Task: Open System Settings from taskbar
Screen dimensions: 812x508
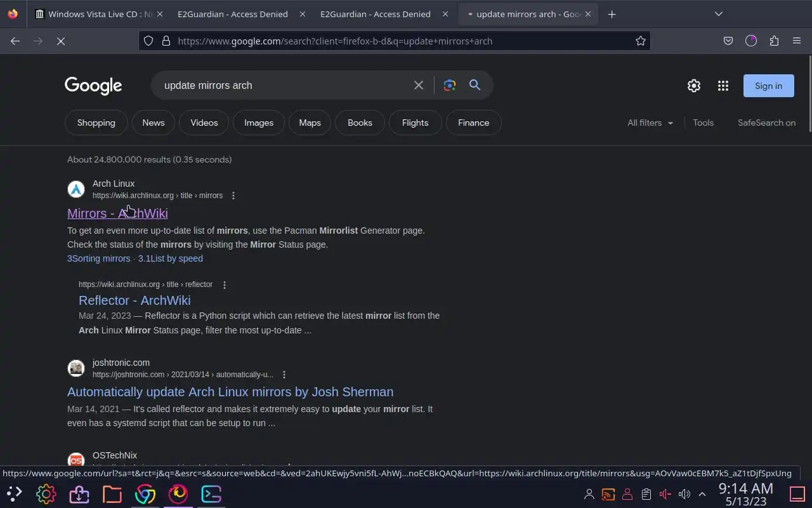Action: pyautogui.click(x=46, y=493)
